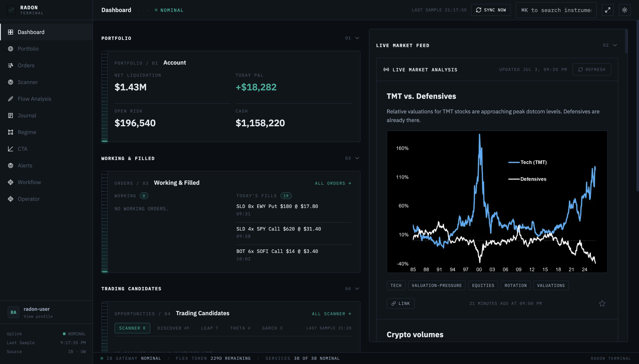Click the Flow Analysis slash icon
Viewport: 639px width, 364px height.
click(x=11, y=99)
